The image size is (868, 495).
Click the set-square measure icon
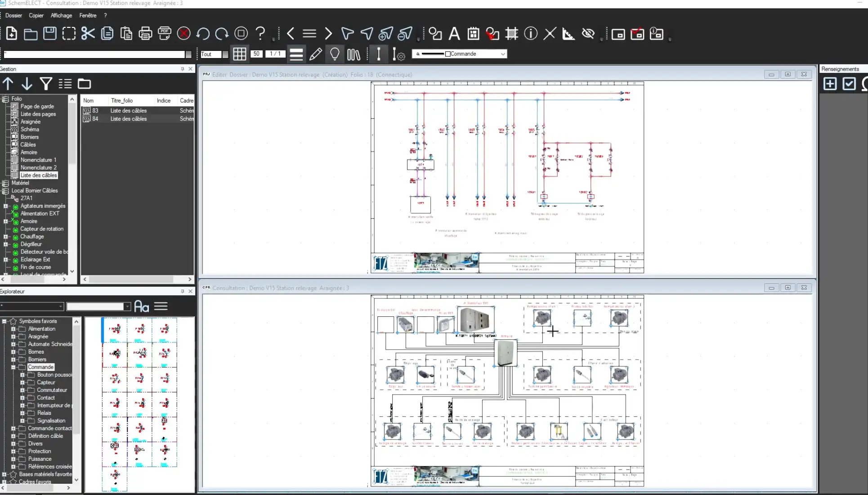click(x=568, y=34)
